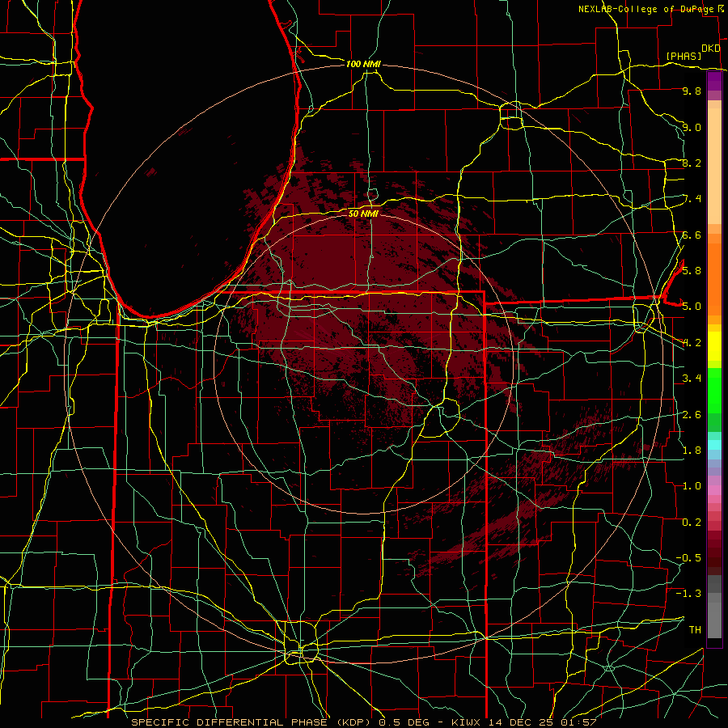
Task: Pick the bright yellow color bar segment
Action: coord(714,346)
